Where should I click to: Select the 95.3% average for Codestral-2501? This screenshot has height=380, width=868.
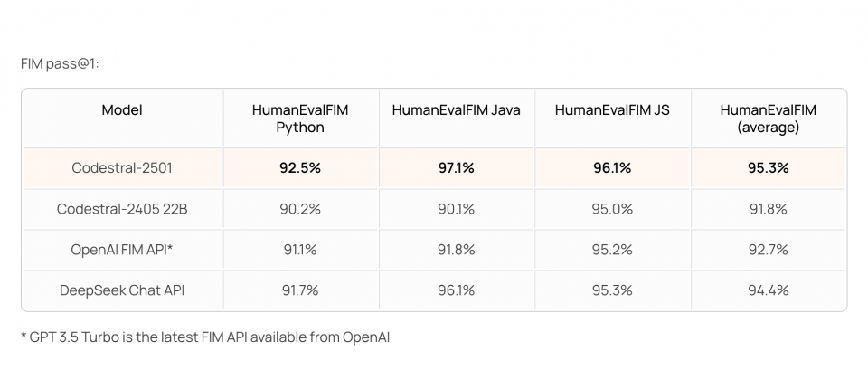click(769, 168)
